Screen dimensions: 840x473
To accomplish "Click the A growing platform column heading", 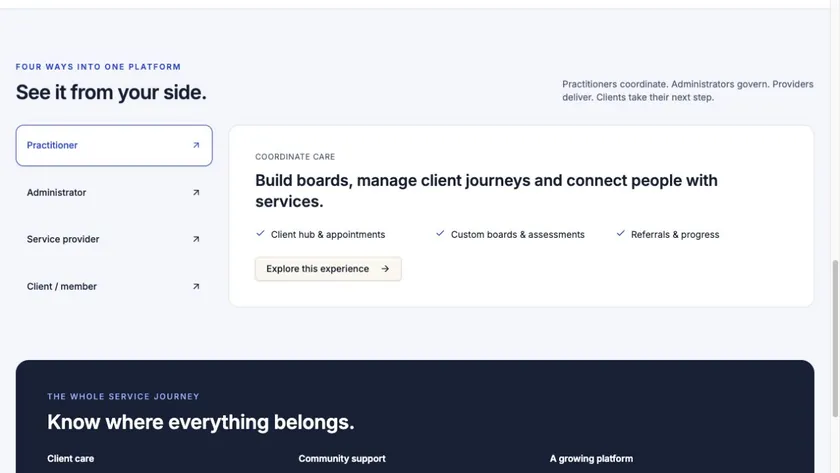I will click(x=591, y=459).
